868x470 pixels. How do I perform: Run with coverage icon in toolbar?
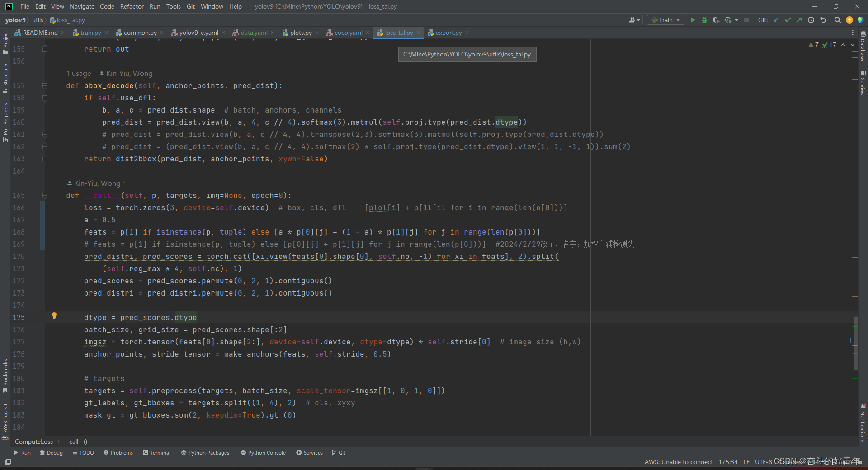point(716,20)
